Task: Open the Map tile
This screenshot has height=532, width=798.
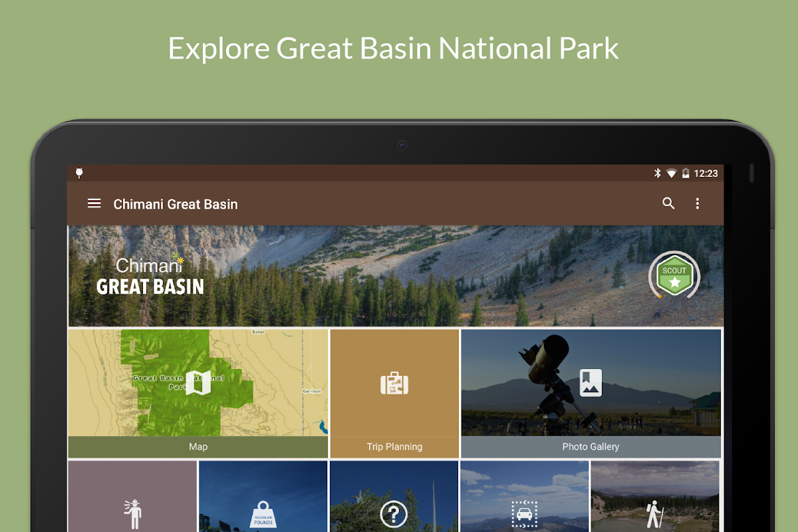Action: [x=198, y=394]
